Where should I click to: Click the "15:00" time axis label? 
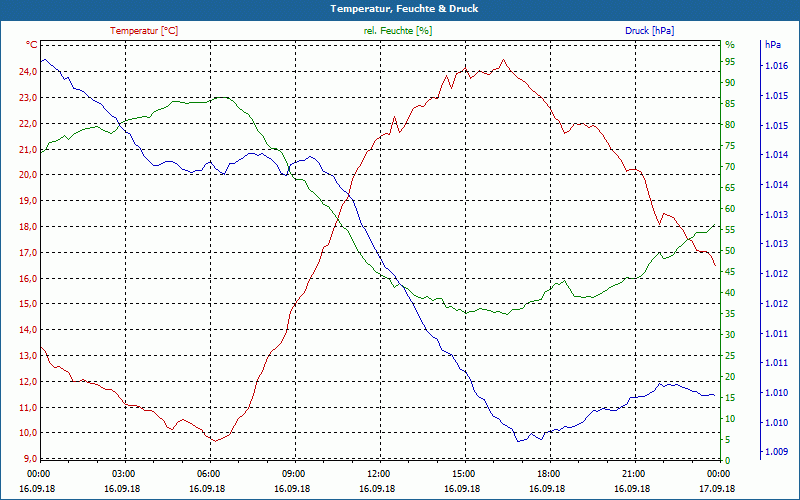[463, 474]
